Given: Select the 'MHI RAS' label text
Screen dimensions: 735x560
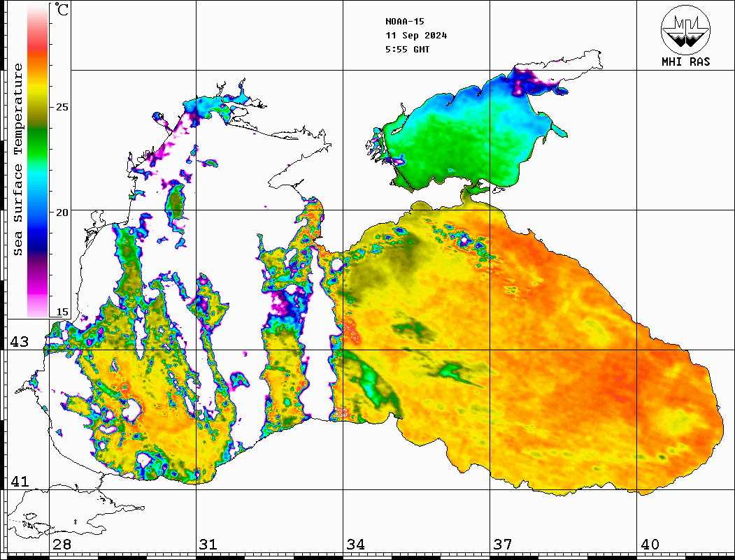Looking at the screenshot, I should tap(685, 62).
